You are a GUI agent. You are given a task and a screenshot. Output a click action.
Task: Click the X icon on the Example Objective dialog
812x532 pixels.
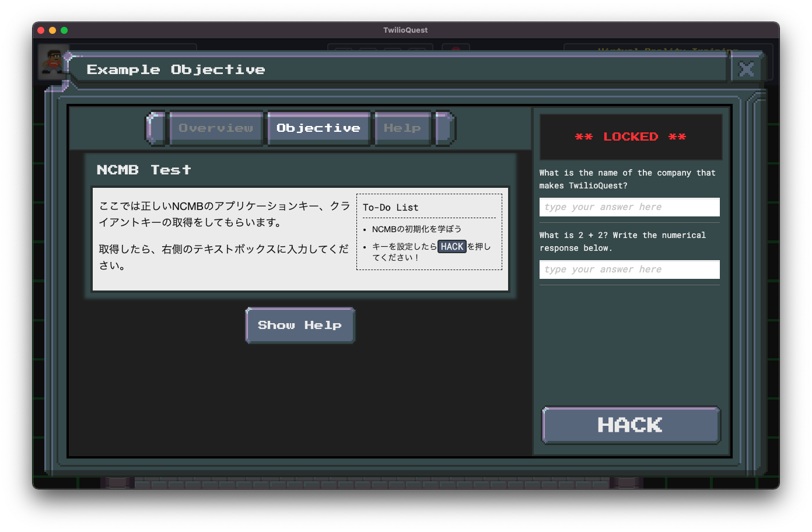746,69
